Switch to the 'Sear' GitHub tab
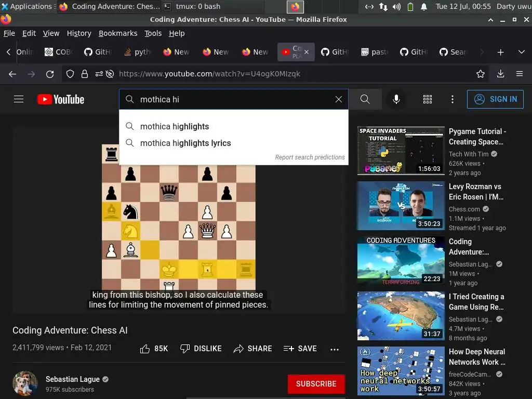This screenshot has width=532, height=399. coord(454,52)
